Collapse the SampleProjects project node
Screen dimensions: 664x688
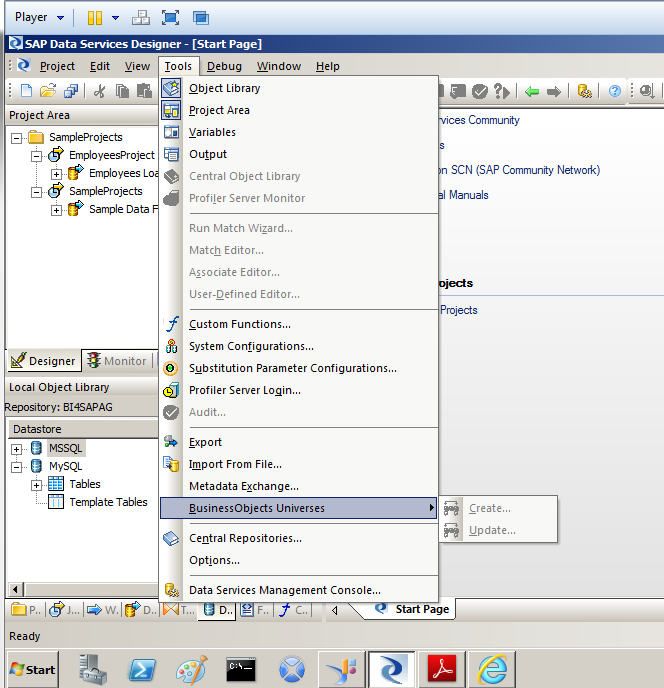point(37,192)
